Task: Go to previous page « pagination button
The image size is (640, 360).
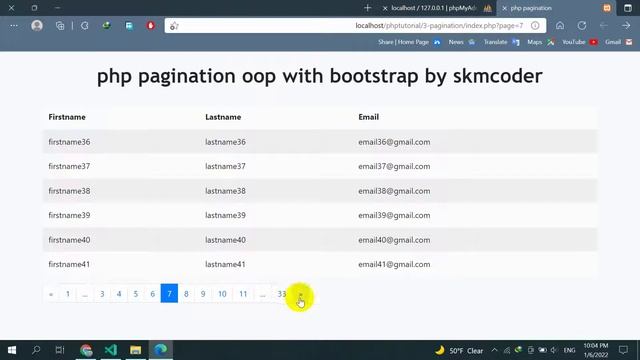Action: point(51,293)
